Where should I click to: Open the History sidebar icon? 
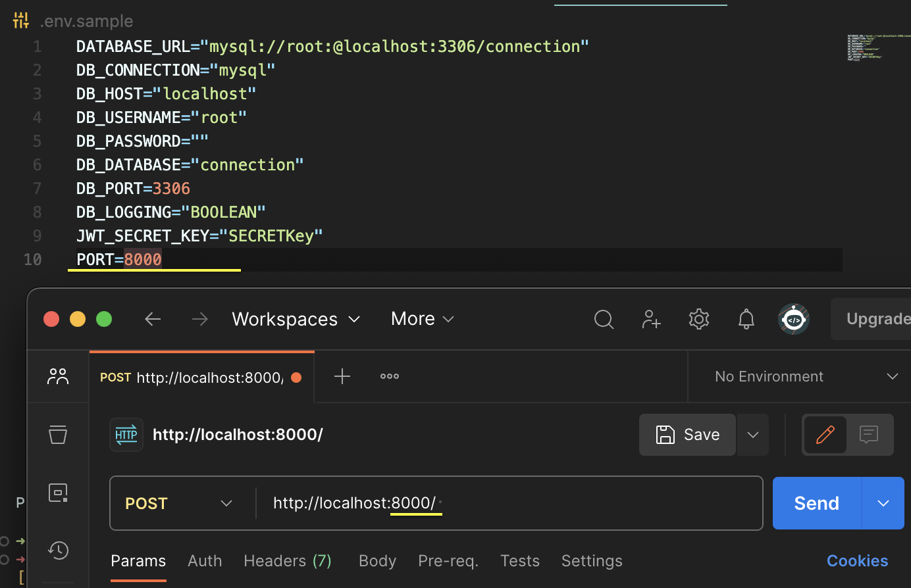click(x=58, y=550)
